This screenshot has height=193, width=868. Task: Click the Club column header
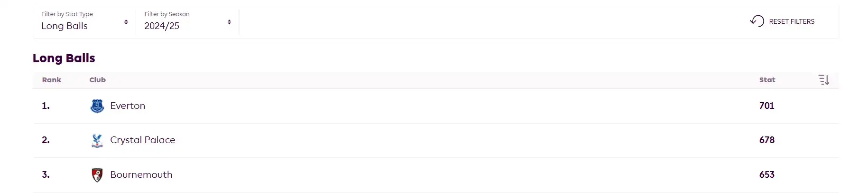[98, 80]
